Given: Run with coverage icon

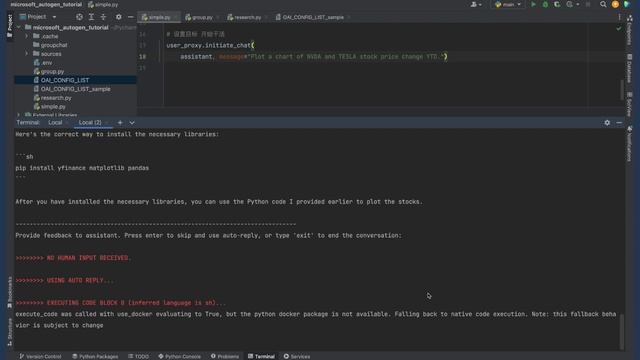Looking at the screenshot, I should [x=557, y=4].
